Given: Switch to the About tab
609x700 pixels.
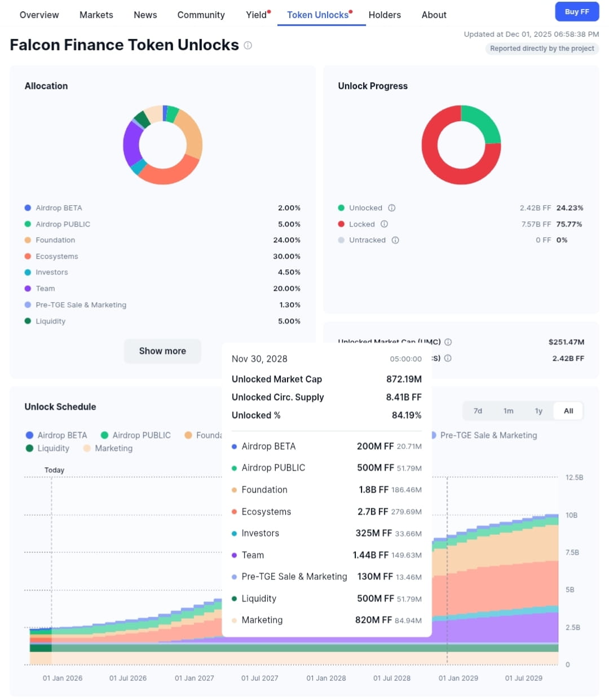Looking at the screenshot, I should coord(434,15).
